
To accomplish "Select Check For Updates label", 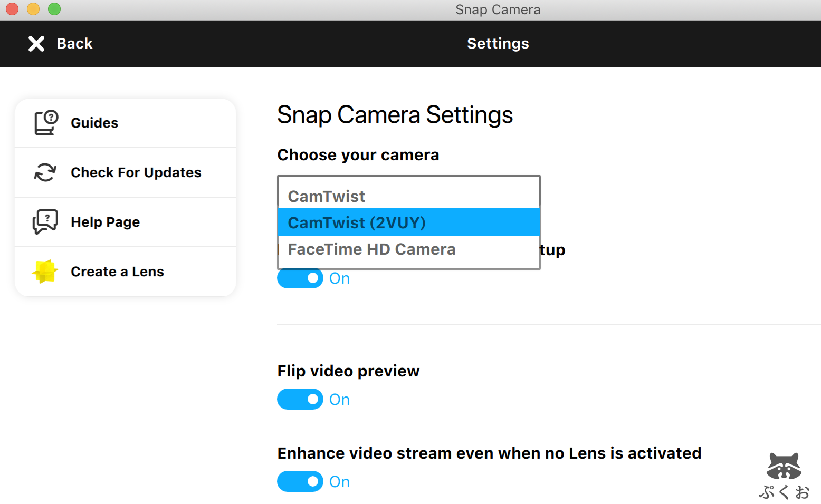I will 136,172.
